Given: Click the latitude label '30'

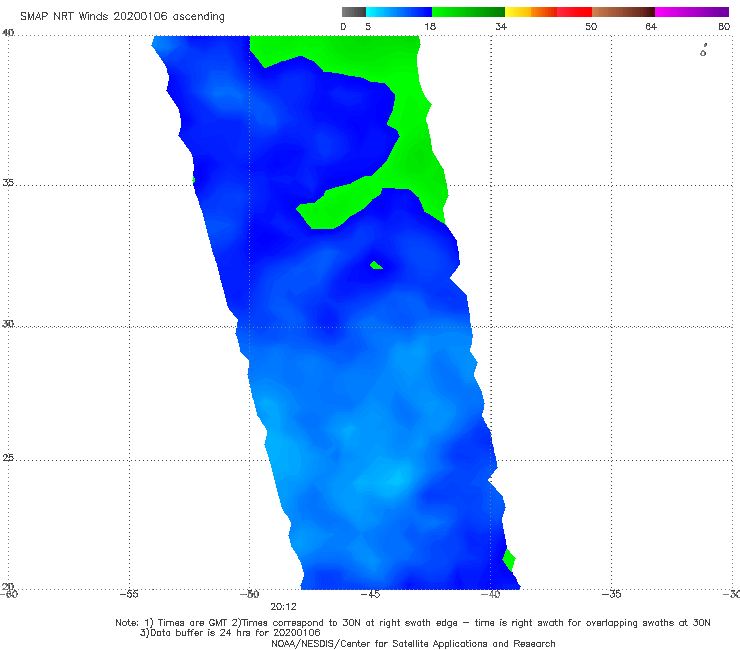Looking at the screenshot, I should pos(8,324).
